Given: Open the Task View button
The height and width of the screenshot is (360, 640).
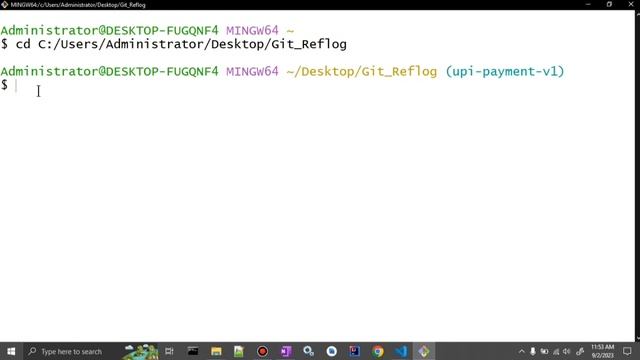Looking at the screenshot, I should (169, 351).
